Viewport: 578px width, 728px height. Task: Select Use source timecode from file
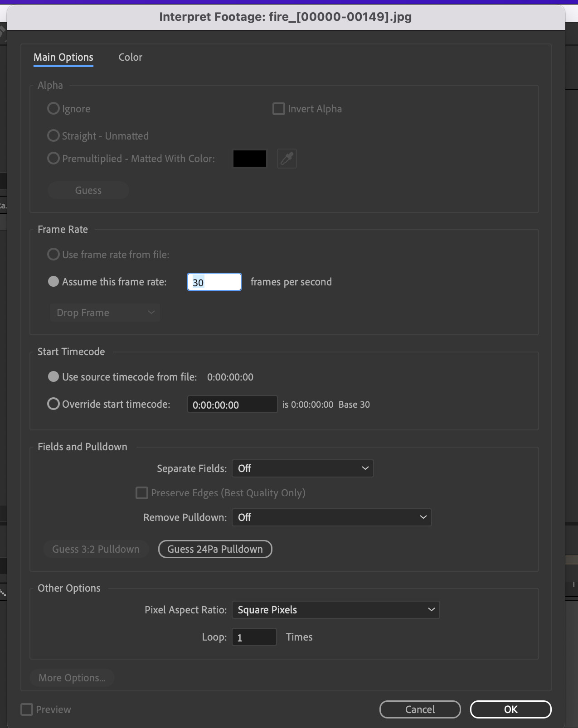tap(53, 376)
